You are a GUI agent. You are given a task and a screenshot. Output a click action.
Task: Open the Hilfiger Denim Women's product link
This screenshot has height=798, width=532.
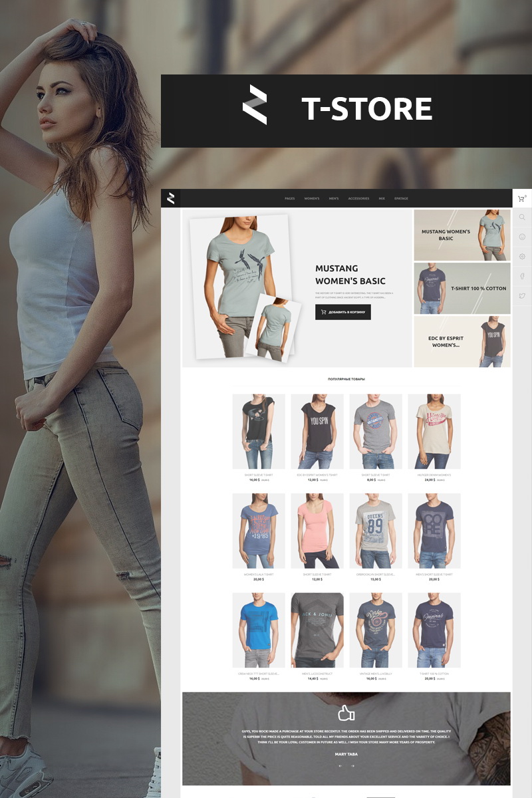tap(434, 475)
